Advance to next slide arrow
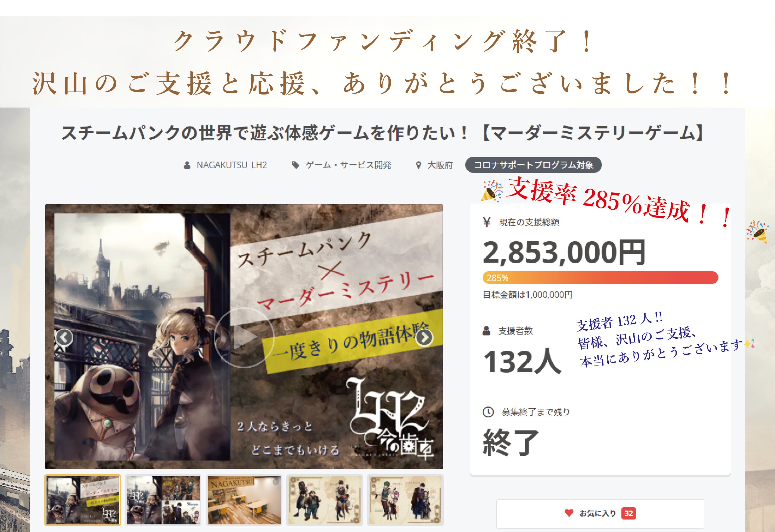 click(424, 337)
